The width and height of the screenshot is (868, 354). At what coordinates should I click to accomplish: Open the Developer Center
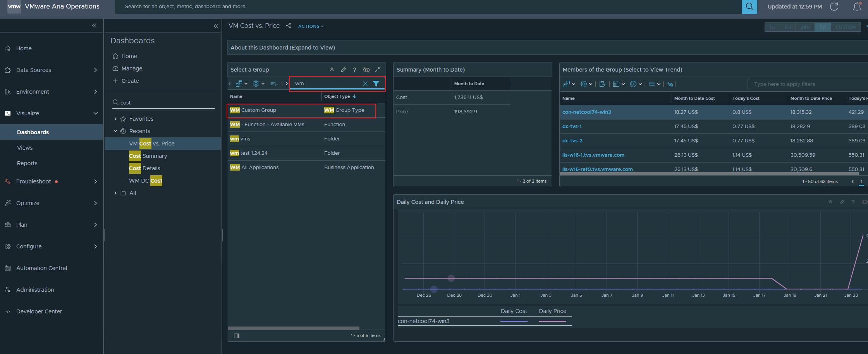pos(39,311)
